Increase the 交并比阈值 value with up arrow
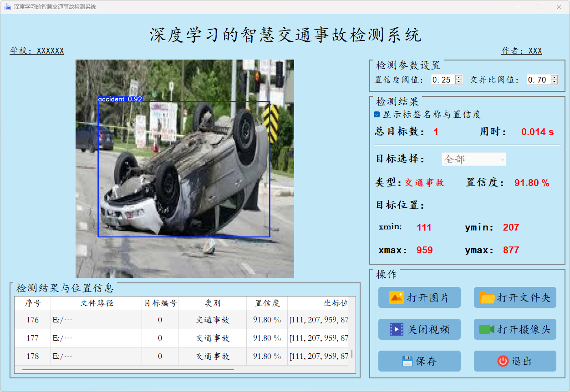Screen dimensions: 570x392 tap(554, 78)
